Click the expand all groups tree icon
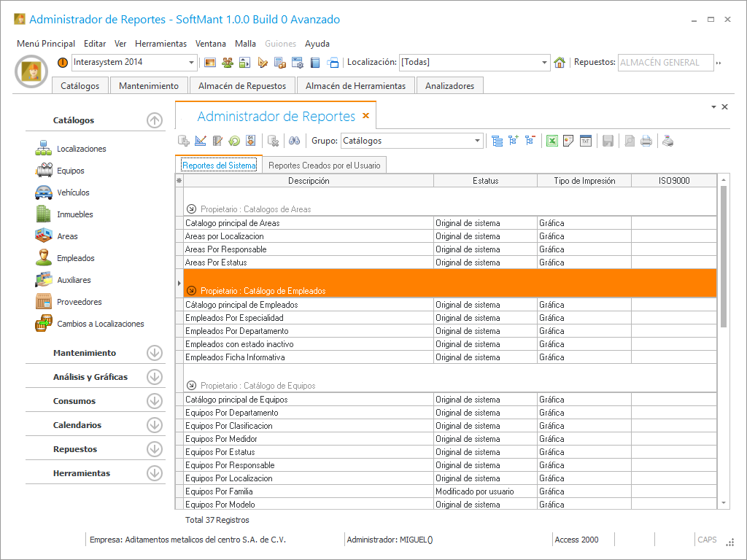The image size is (747, 560). click(x=513, y=141)
